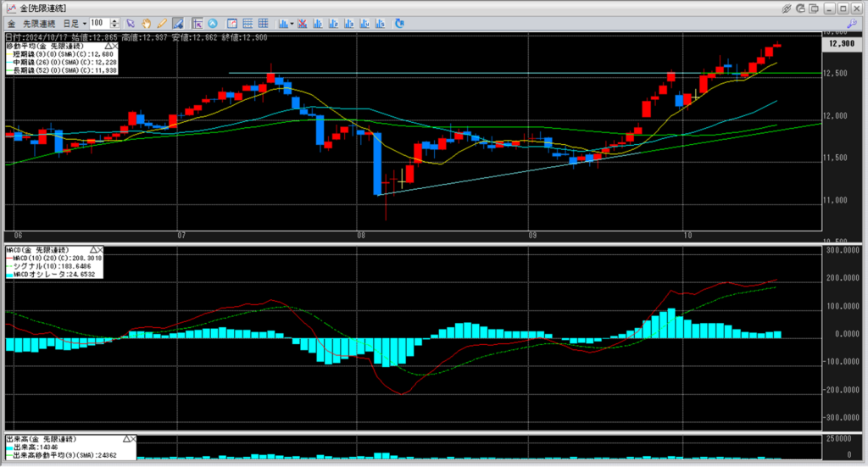The height and width of the screenshot is (467, 868).
Task: Click the bar chart indicator icon
Action: (x=283, y=23)
